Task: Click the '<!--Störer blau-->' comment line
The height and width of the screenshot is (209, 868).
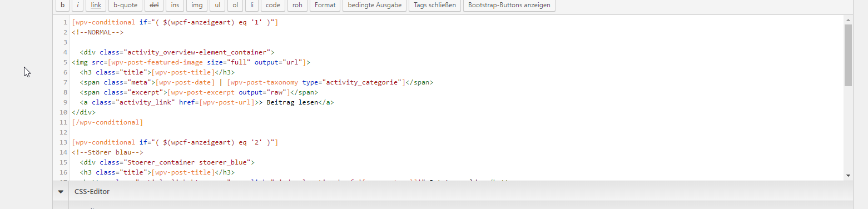Action: [x=107, y=152]
